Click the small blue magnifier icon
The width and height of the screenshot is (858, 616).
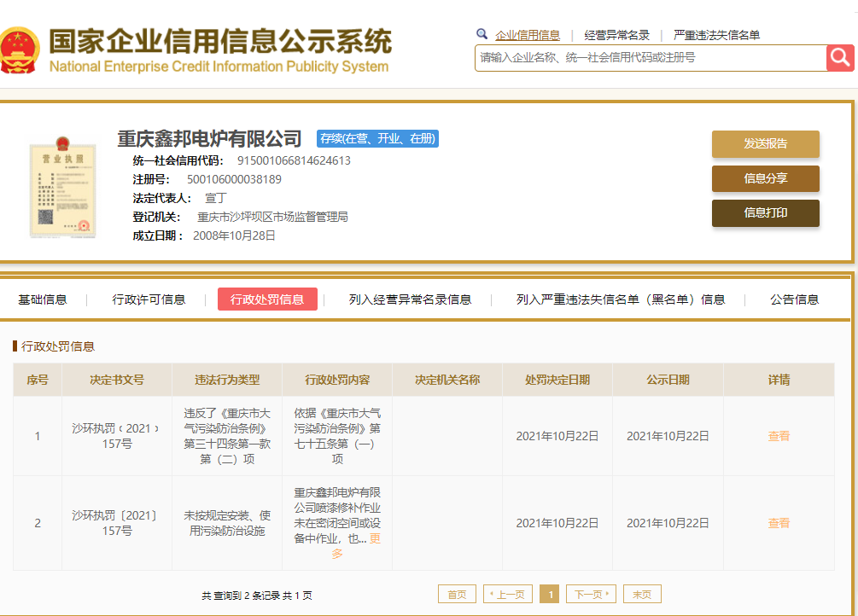(x=482, y=34)
